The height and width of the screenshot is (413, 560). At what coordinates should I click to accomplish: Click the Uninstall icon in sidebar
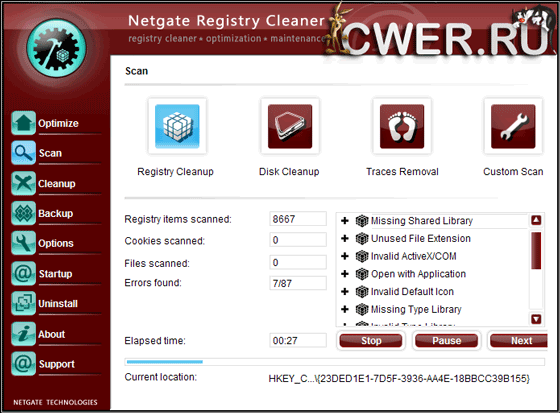point(23,303)
